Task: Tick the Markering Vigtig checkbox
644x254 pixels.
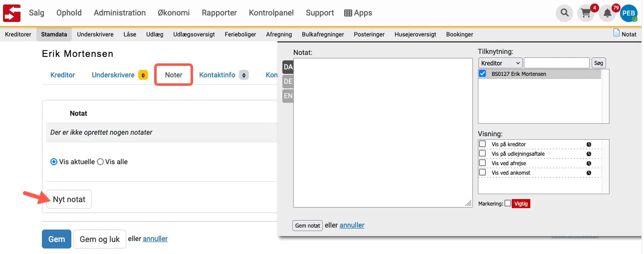Action: coord(508,203)
